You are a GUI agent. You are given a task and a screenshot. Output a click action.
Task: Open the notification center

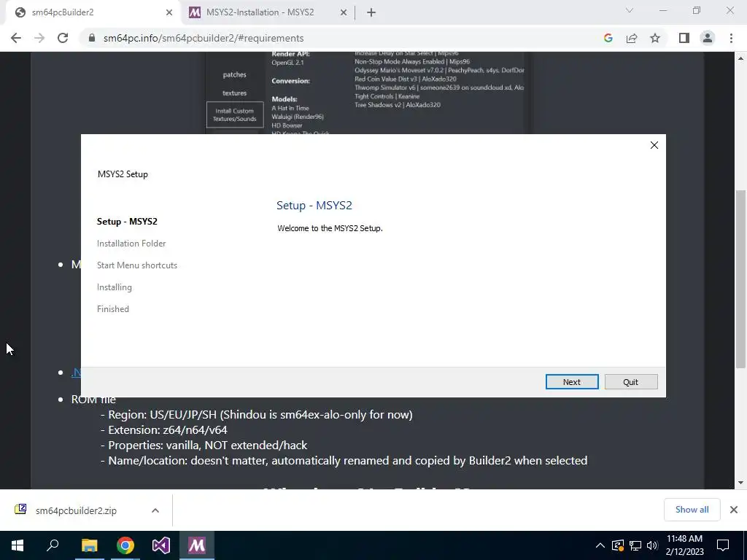723,545
